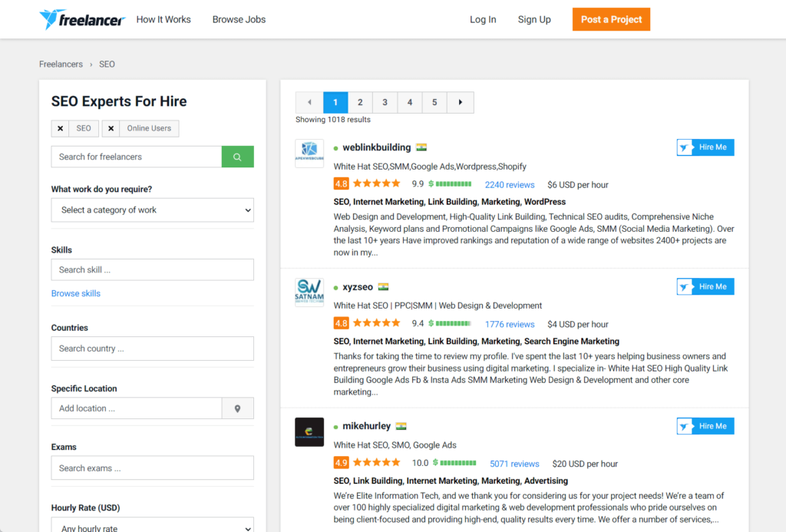Open 1776 reviews link
Viewport: 786px width, 532px height.
click(x=510, y=324)
